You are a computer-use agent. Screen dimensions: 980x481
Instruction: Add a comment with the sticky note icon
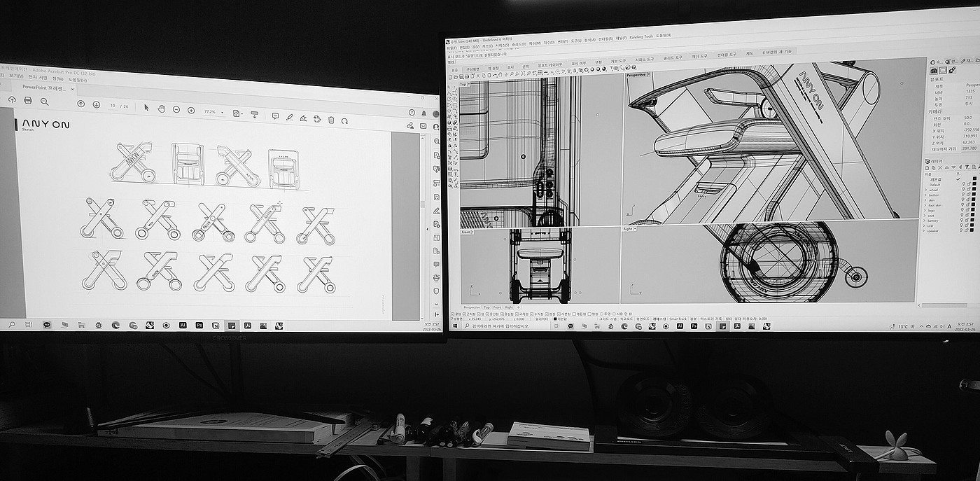275,116
